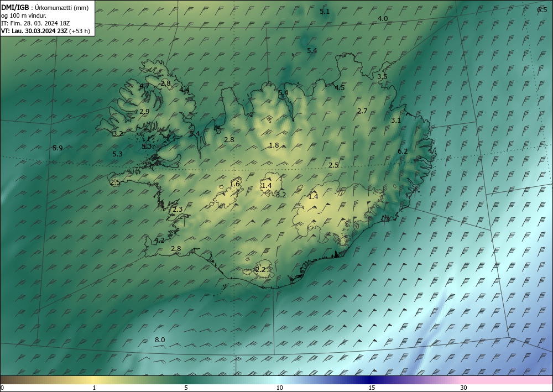Image resolution: width=553 pixels, height=392 pixels.
Task: Click the 1.8 value on the map
Action: (274, 145)
